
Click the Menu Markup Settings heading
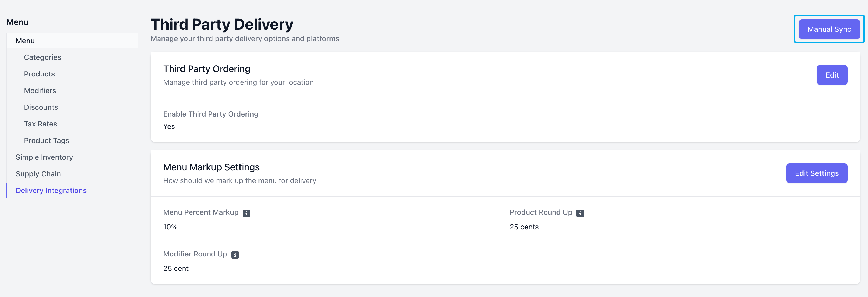pyautogui.click(x=211, y=167)
